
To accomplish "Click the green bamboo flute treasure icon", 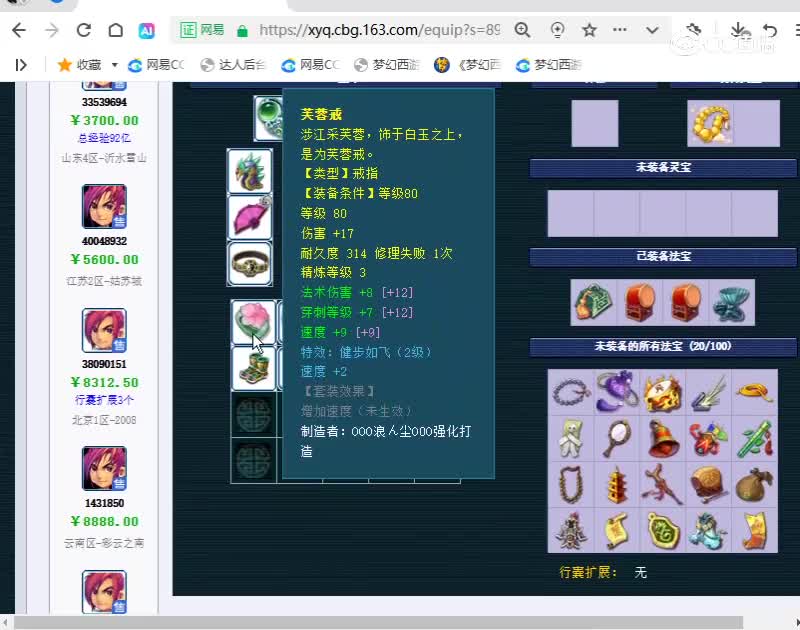I will [754, 438].
